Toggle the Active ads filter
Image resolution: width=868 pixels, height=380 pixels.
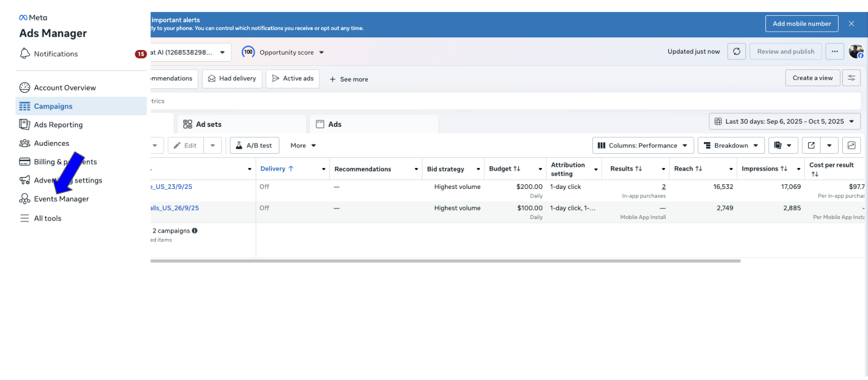pyautogui.click(x=292, y=78)
